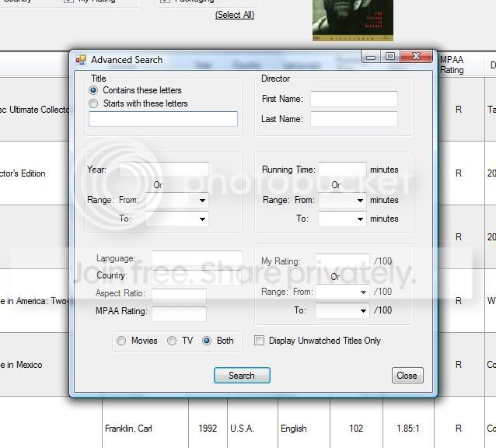The width and height of the screenshot is (496, 448).
Task: Select 'Starts with these letters' radio option
Action: (x=94, y=103)
